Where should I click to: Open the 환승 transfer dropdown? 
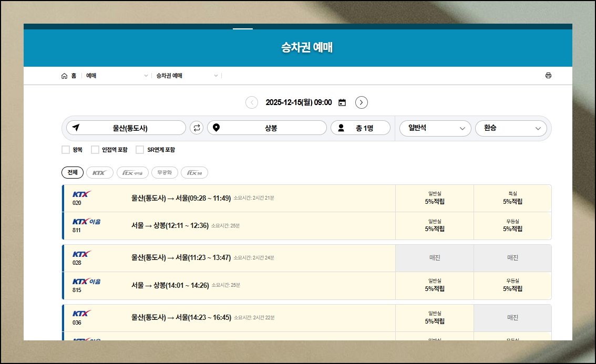pos(511,128)
